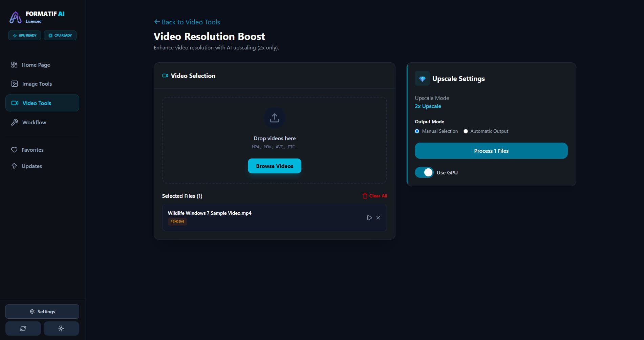Click the Licensed label under logo
This screenshot has width=644, height=340.
34,21
